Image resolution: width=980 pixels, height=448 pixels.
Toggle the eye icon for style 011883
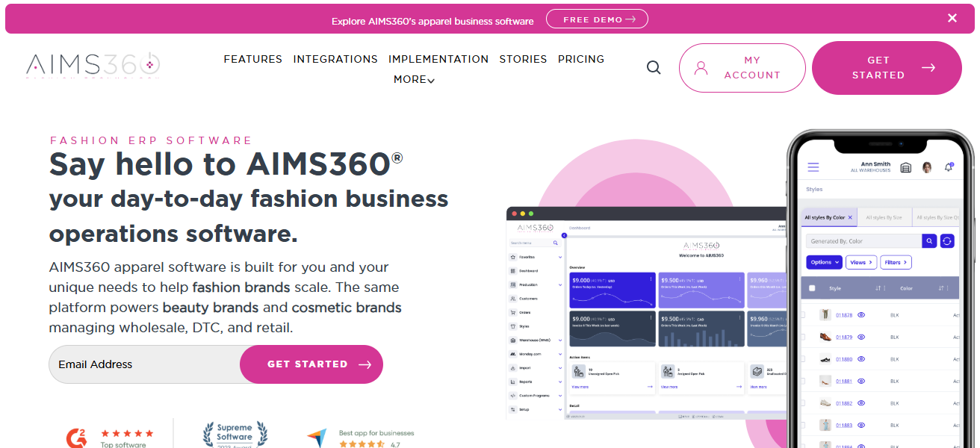(861, 425)
